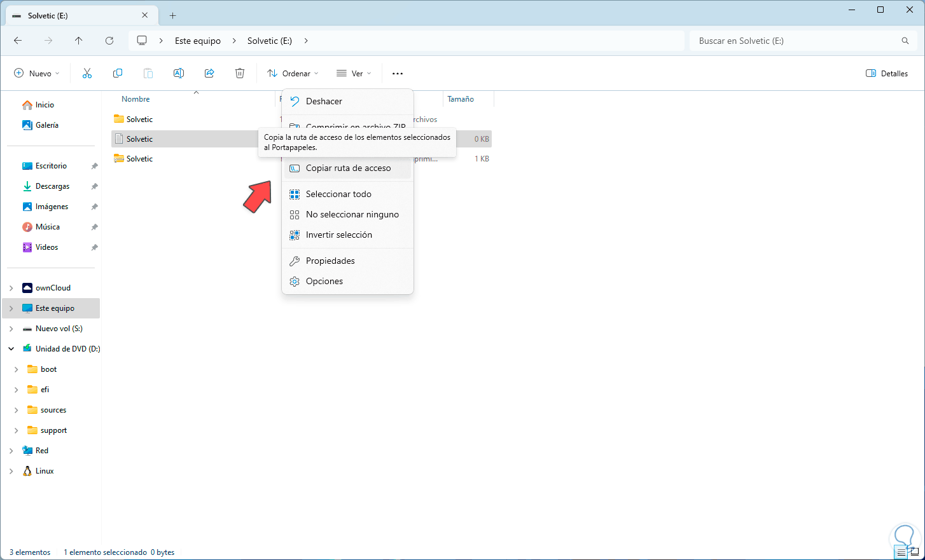Refresh the Solvetic (E:) folder view
The width and height of the screenshot is (925, 560).
tap(109, 41)
